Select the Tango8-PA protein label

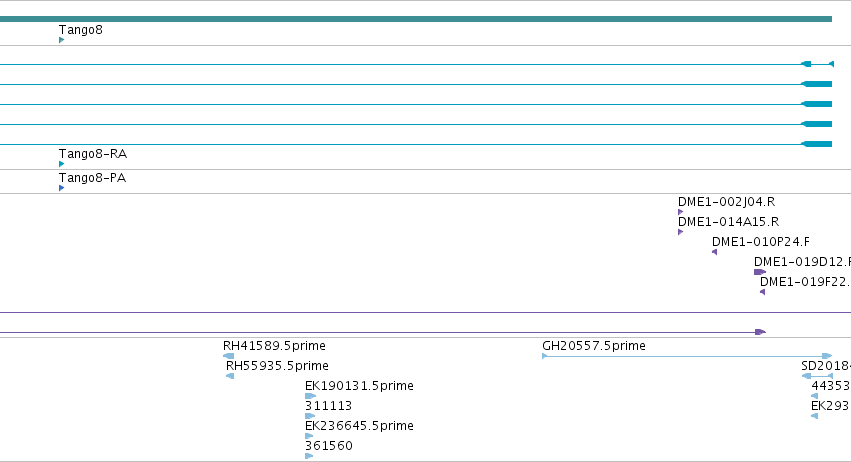pos(92,178)
